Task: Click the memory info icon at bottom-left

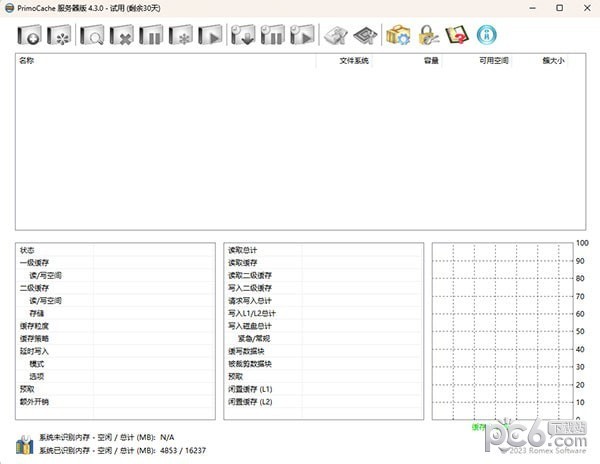Action: coord(25,444)
